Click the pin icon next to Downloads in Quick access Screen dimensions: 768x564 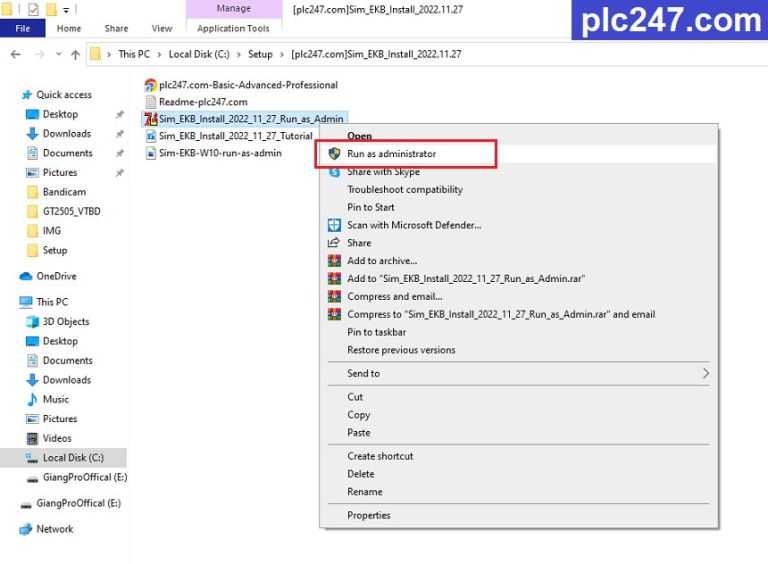click(x=120, y=134)
